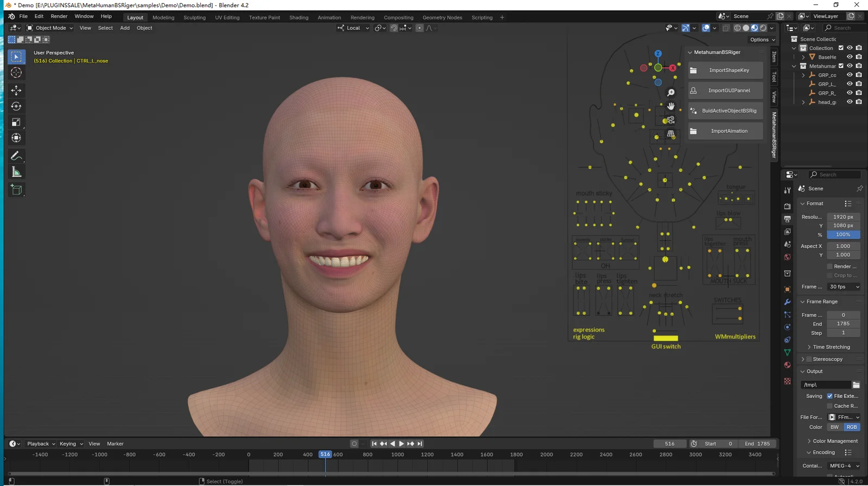Viewport: 868px width, 486px height.
Task: Select the Scale tool in left toolbar
Action: [16, 122]
